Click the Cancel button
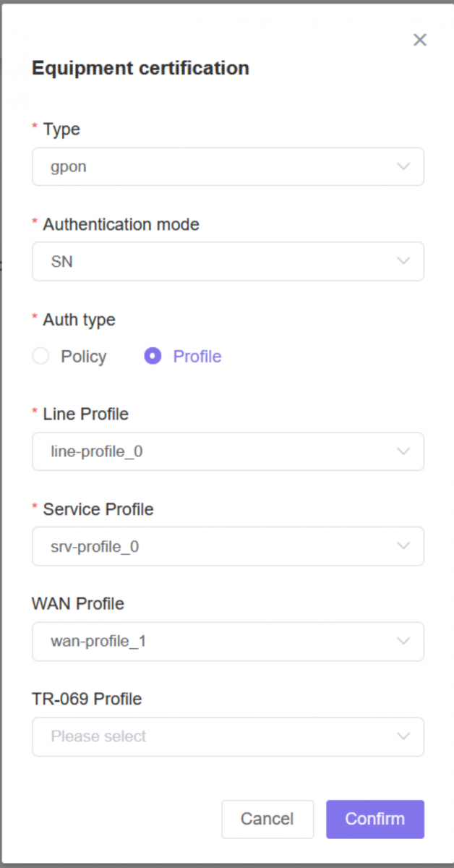This screenshot has width=454, height=868. click(x=267, y=819)
